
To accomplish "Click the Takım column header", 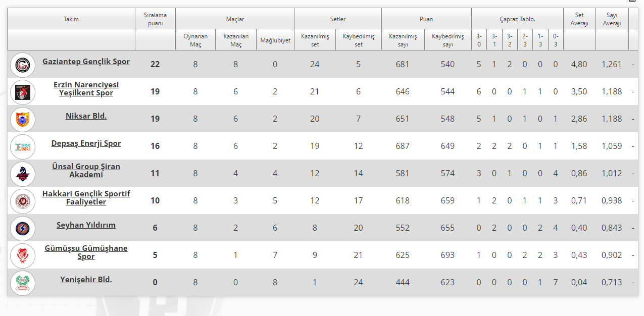I will click(71, 19).
